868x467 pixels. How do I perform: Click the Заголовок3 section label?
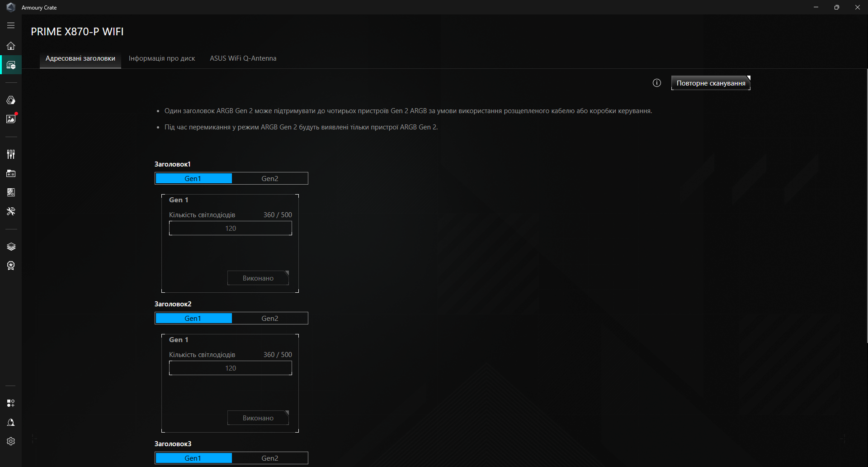[x=173, y=444]
